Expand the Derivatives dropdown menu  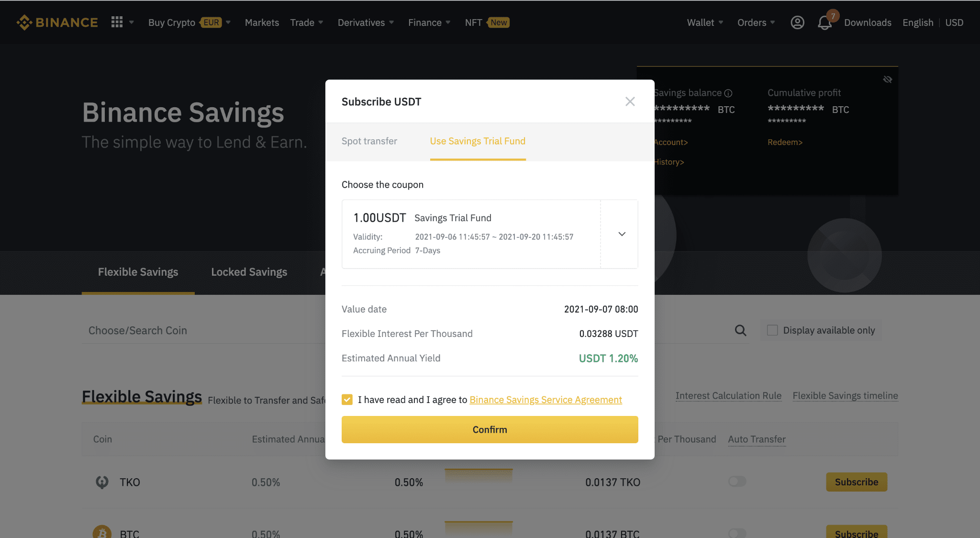click(x=366, y=22)
